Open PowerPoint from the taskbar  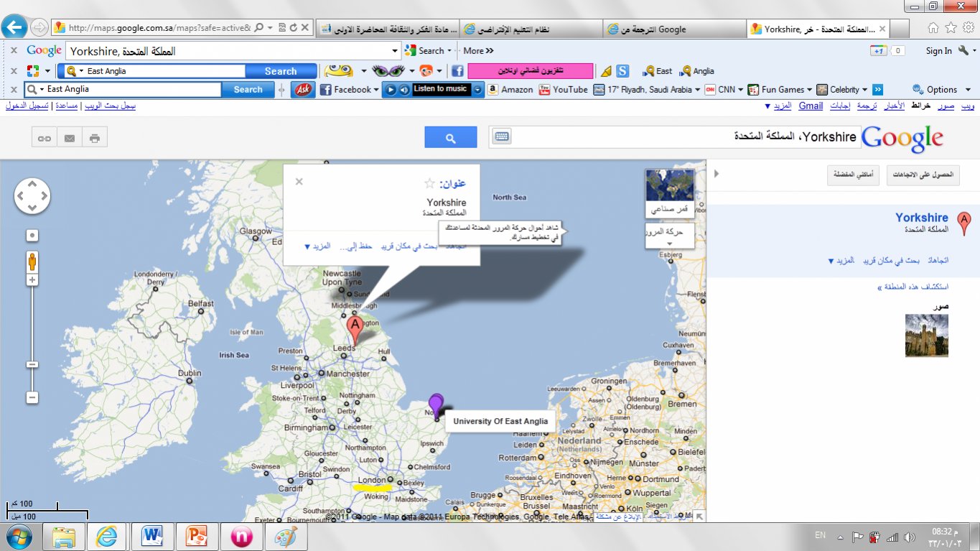point(197,537)
